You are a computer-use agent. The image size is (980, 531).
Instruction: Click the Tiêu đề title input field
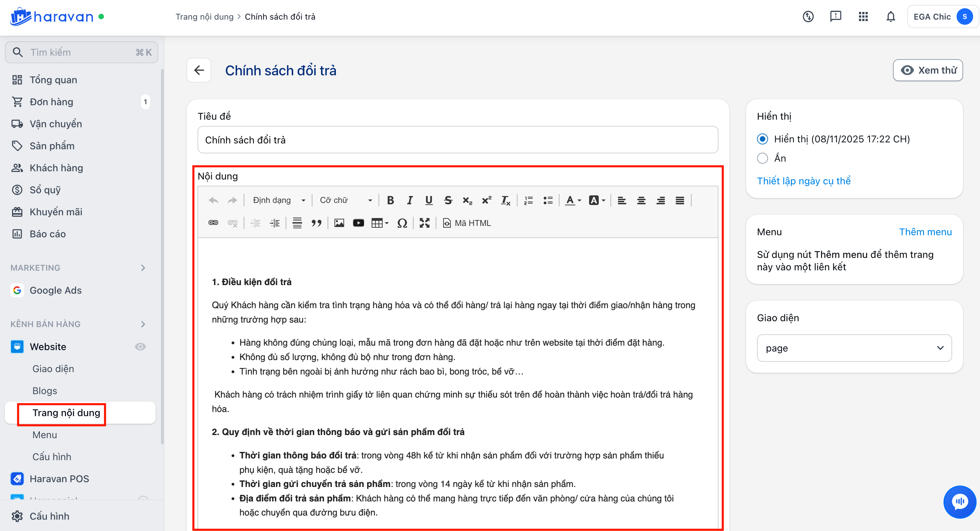458,140
